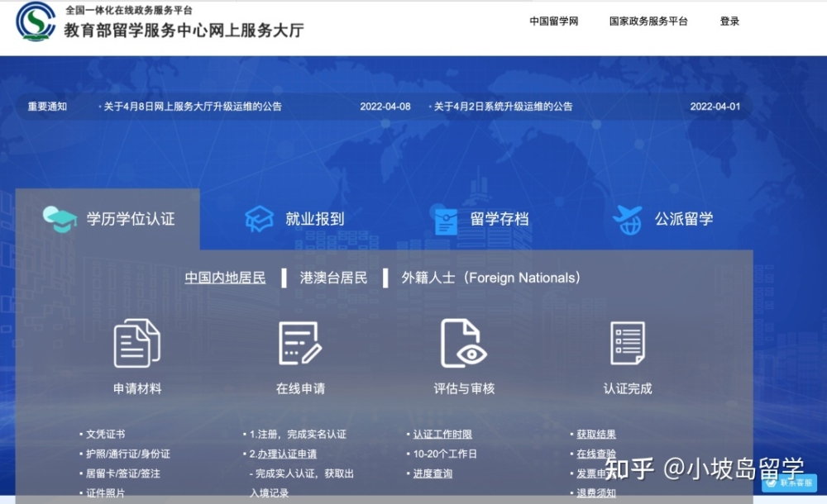Open the 中国留学网 link
This screenshot has width=827, height=504.
tap(554, 21)
